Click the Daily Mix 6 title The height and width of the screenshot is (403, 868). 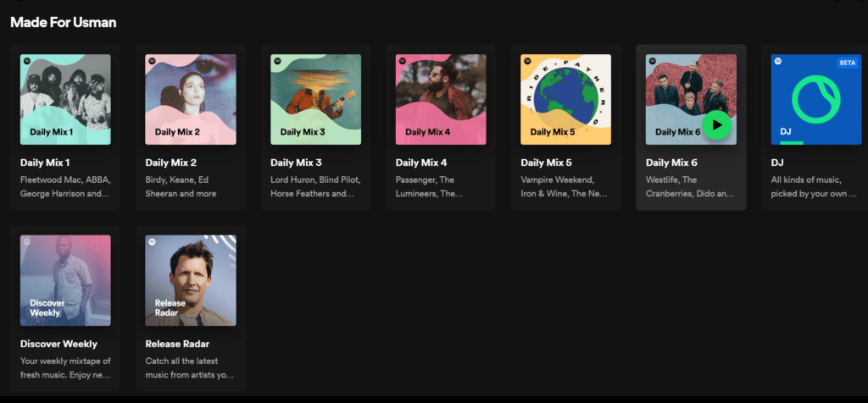click(x=671, y=163)
